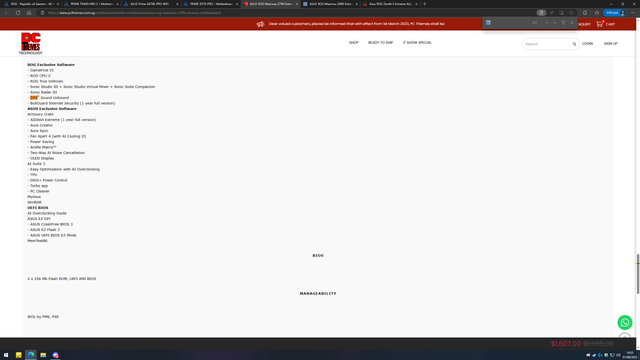The image size is (640, 360).
Task: Open browser settings and more menu
Action: click(x=633, y=13)
